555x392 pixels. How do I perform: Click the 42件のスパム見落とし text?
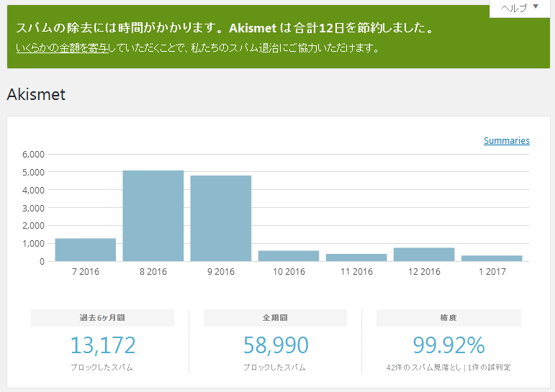(424, 368)
